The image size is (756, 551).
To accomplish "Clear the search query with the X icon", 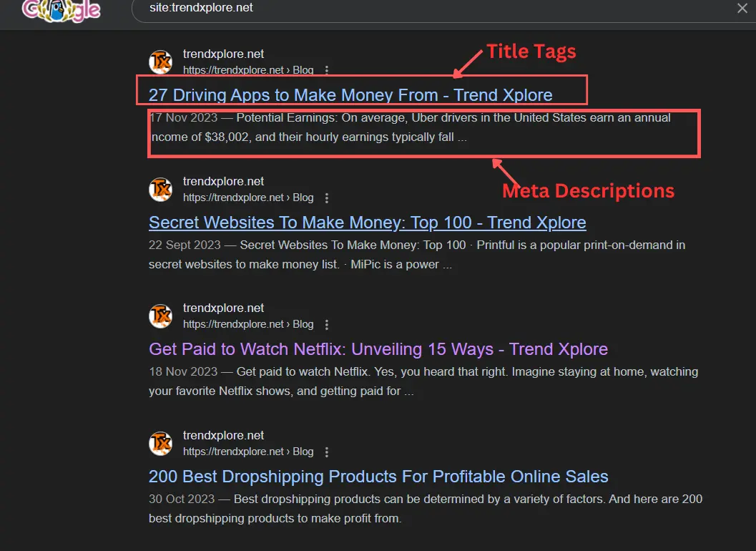I will pyautogui.click(x=740, y=8).
